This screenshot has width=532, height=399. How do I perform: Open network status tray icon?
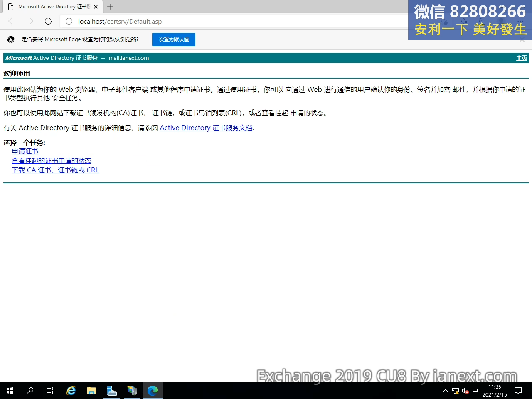click(456, 391)
